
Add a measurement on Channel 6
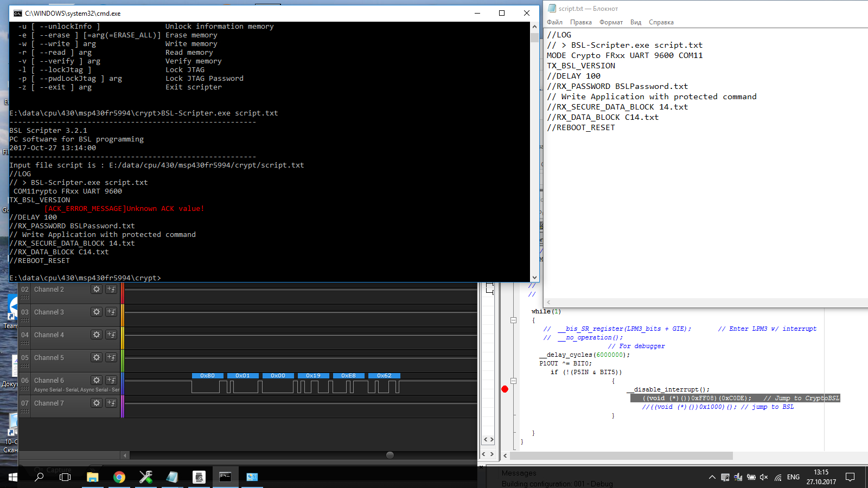(111, 380)
